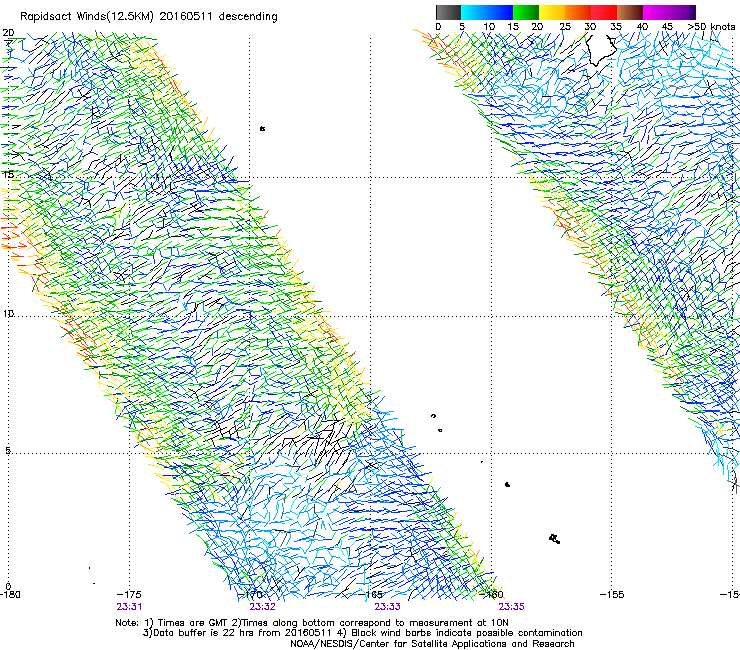Image resolution: width=740 pixels, height=650 pixels.
Task: Click the blue 10-15 knots legend color
Action: (x=500, y=12)
